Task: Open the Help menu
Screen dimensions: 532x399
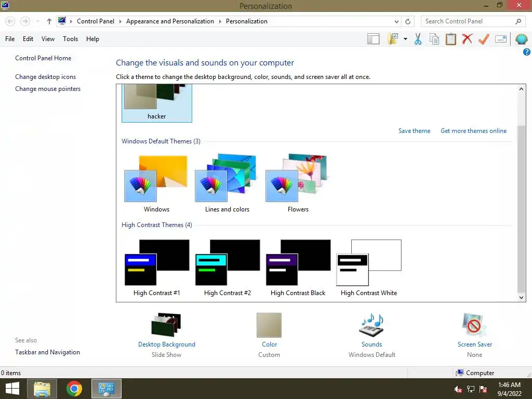Action: 92,38
